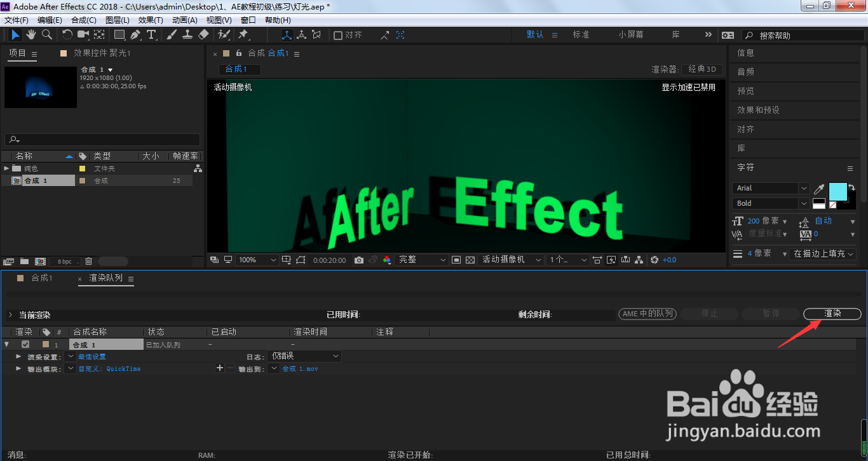Click the interpret footage icon in Project panel
868x461 pixels.
[8, 261]
